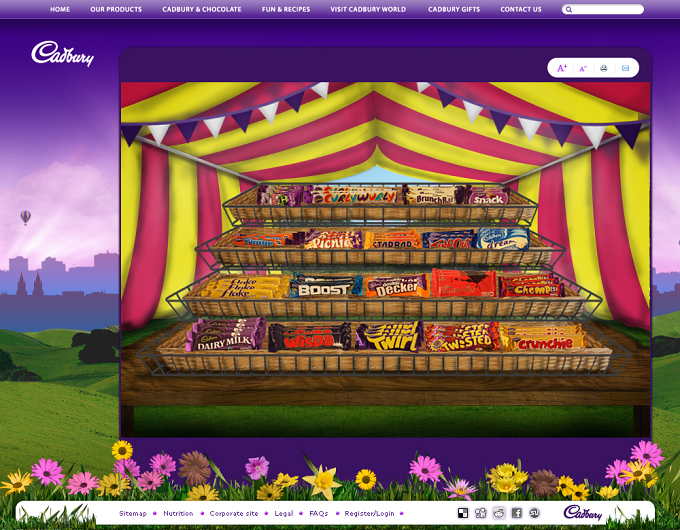Select the Double Decker bar

click(396, 286)
